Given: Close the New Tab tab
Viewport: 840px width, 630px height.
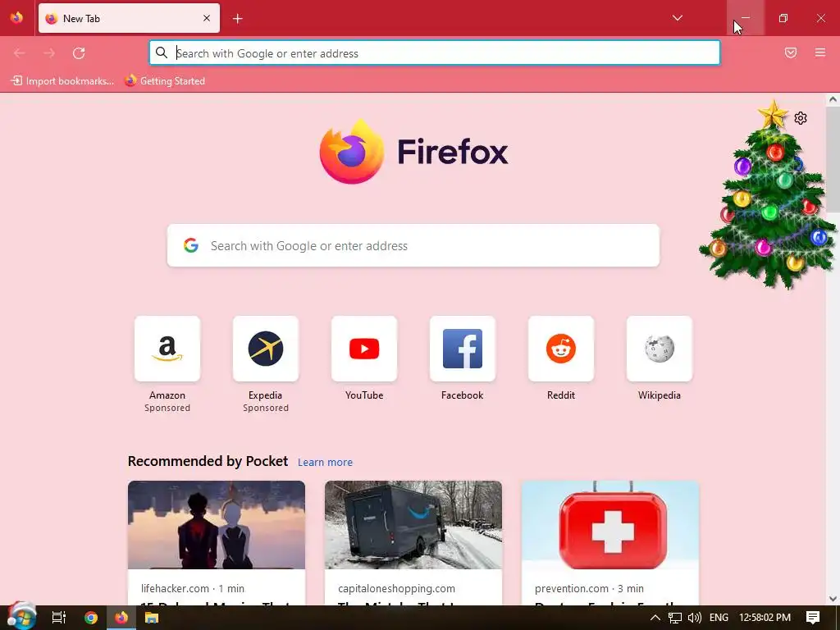Looking at the screenshot, I should [207, 18].
